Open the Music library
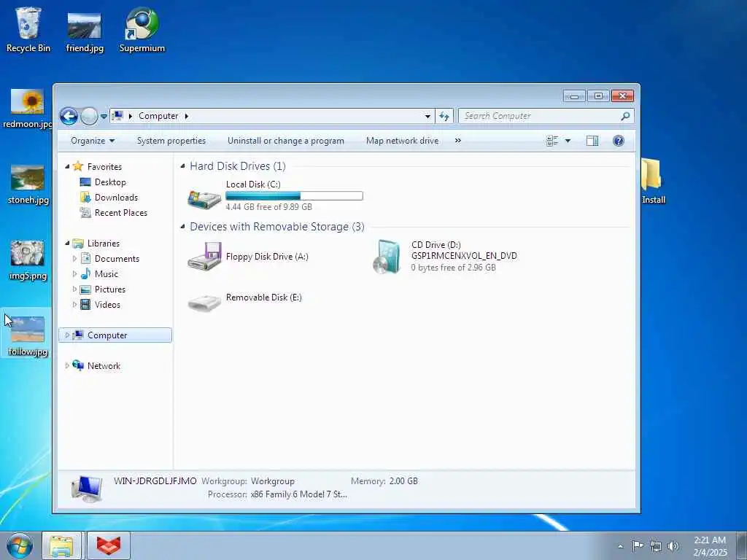This screenshot has height=560, width=747. pos(107,274)
